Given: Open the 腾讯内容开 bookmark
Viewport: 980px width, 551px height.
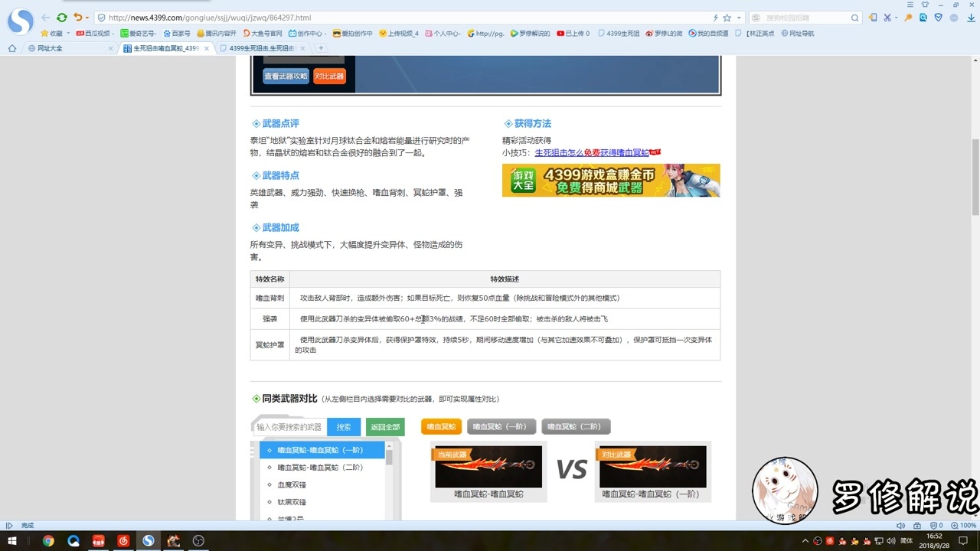Looking at the screenshot, I should click(x=217, y=34).
